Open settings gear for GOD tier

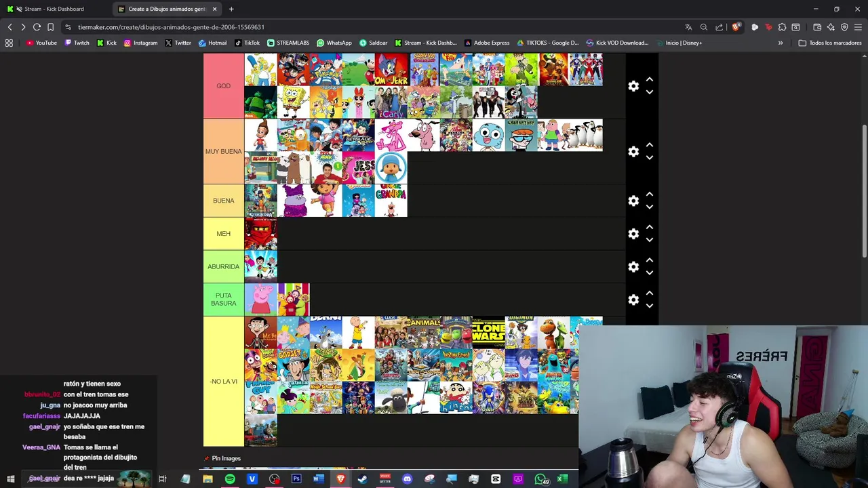[633, 86]
